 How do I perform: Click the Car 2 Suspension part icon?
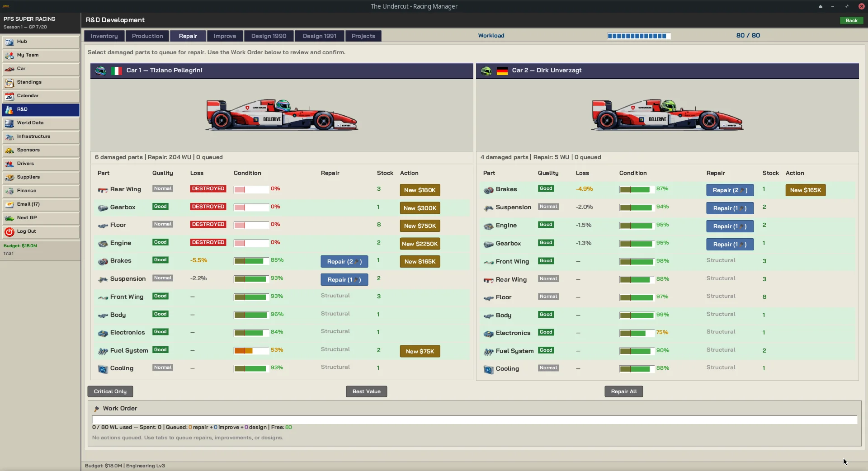[x=489, y=208]
